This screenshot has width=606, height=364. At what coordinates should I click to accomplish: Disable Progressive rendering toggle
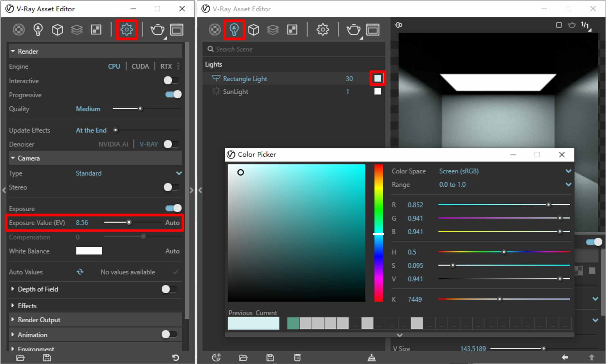[173, 95]
